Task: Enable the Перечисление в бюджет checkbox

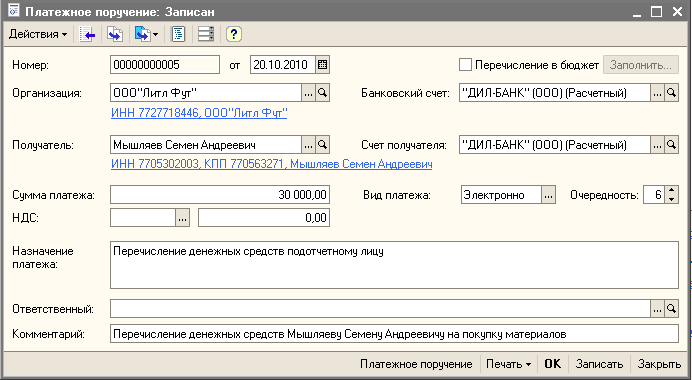Action: [x=465, y=65]
